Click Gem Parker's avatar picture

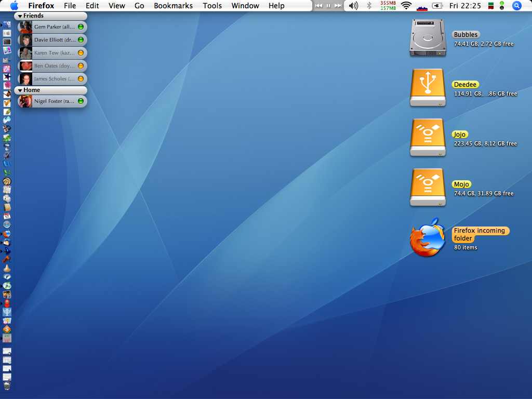coord(25,27)
